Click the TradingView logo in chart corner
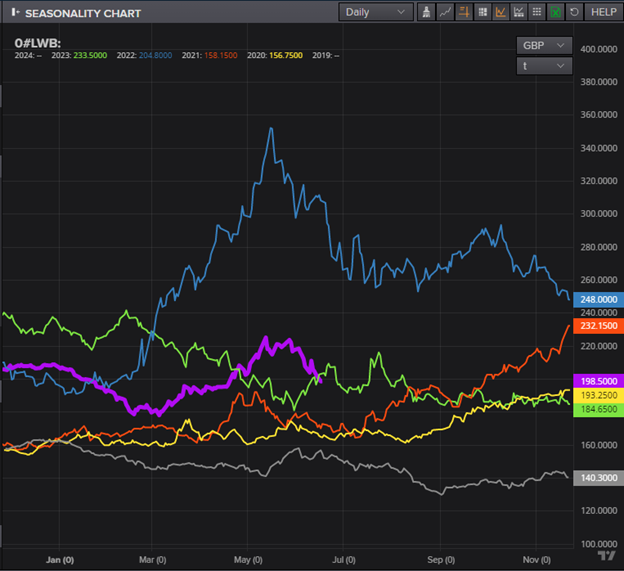Viewport: 624px width, 571px height. (x=605, y=555)
